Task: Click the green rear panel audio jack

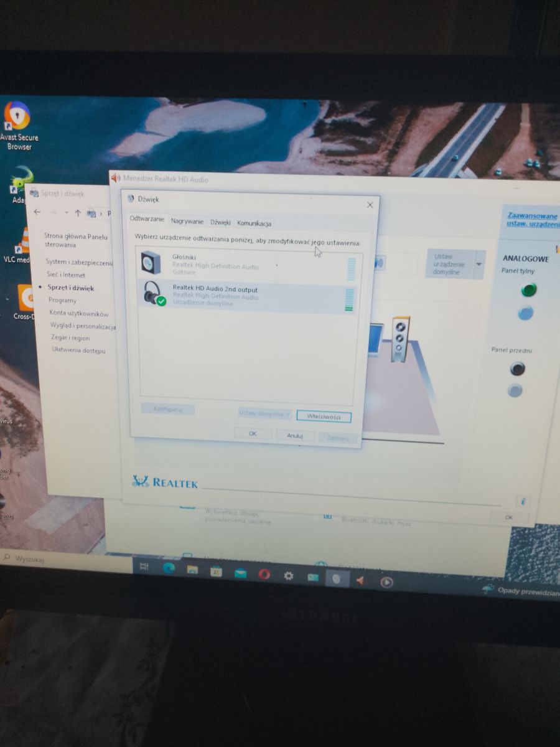Action: tap(528, 289)
